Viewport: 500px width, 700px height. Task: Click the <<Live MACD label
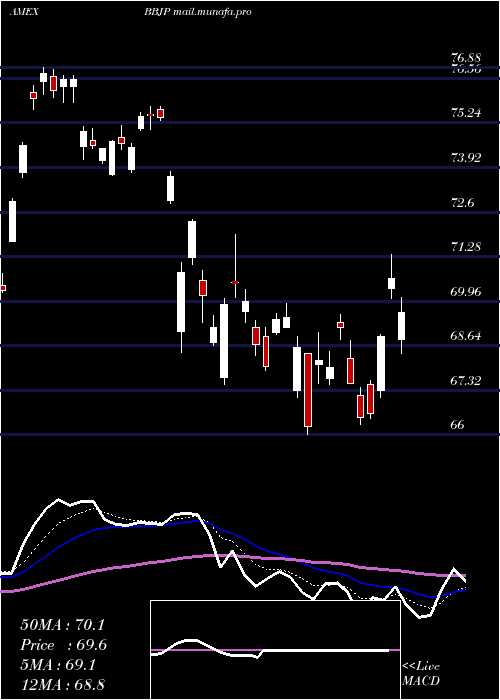[x=421, y=673]
